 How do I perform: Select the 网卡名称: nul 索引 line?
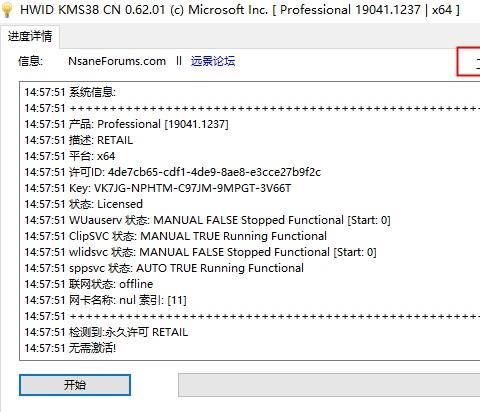pos(105,300)
